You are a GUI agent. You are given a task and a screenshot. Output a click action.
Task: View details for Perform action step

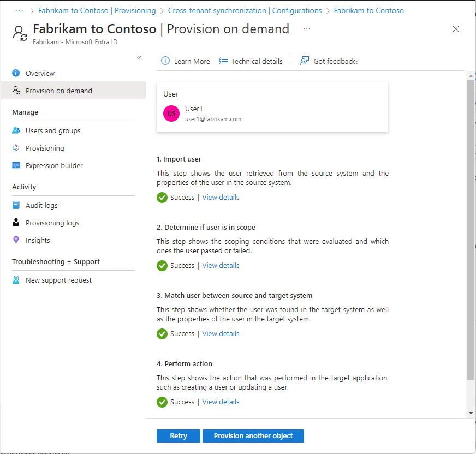click(221, 402)
